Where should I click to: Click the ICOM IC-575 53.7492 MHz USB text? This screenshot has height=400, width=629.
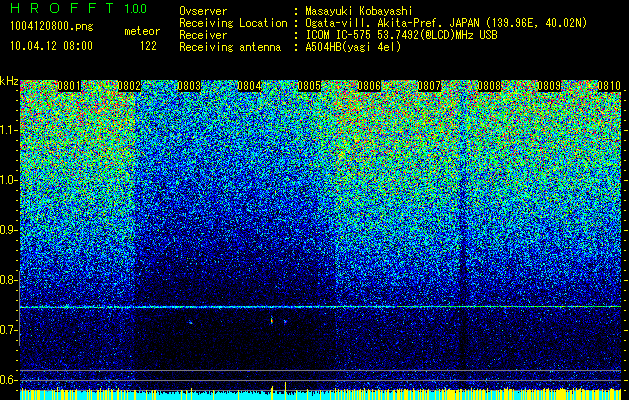click(401, 35)
